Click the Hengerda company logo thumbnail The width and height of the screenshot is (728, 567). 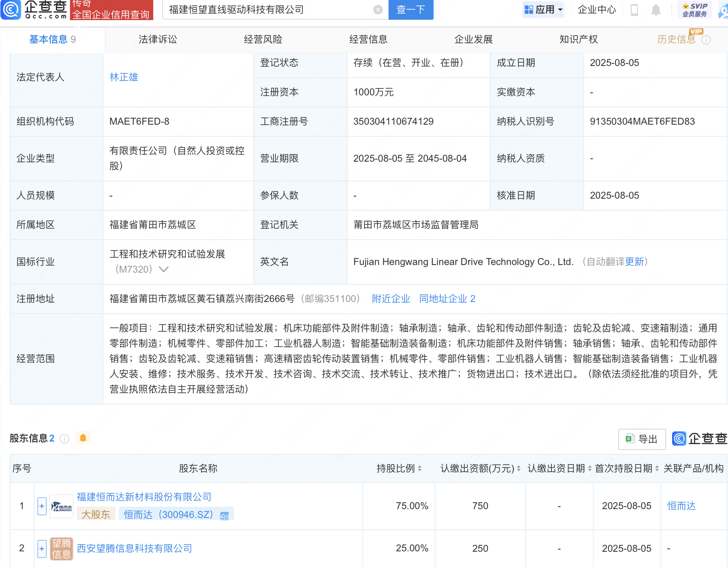click(62, 506)
